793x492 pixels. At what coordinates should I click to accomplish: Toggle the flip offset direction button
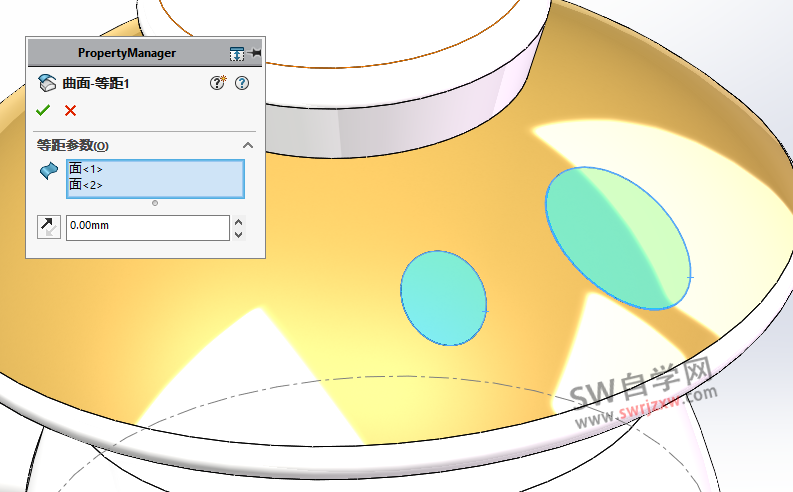[48, 227]
